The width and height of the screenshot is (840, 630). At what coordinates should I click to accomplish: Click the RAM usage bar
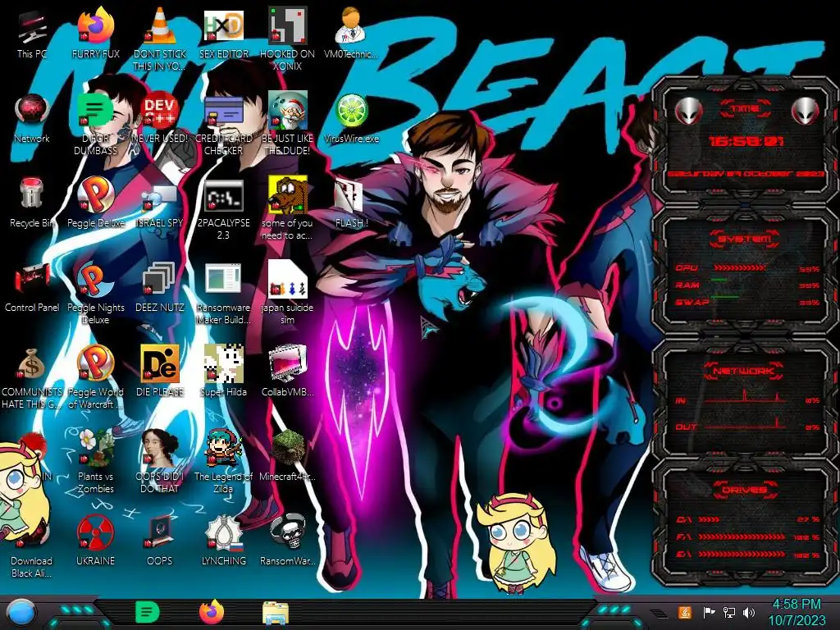(x=719, y=281)
